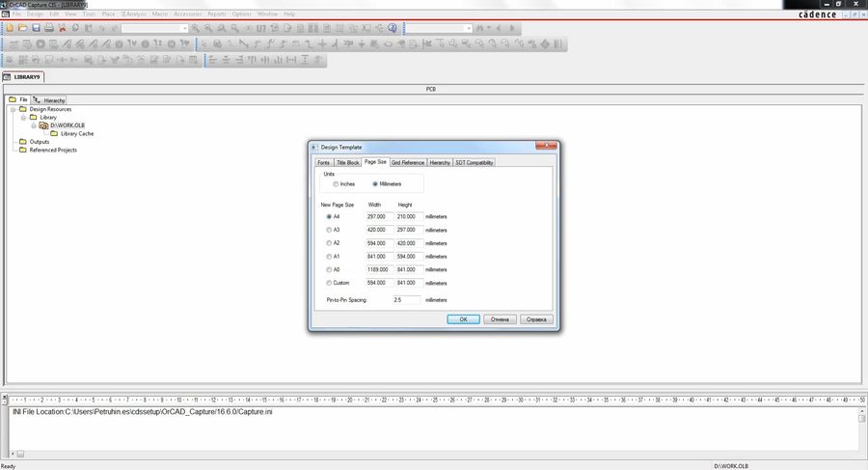This screenshot has width=868, height=470.
Task: Close the Design Template dialog
Action: click(546, 146)
